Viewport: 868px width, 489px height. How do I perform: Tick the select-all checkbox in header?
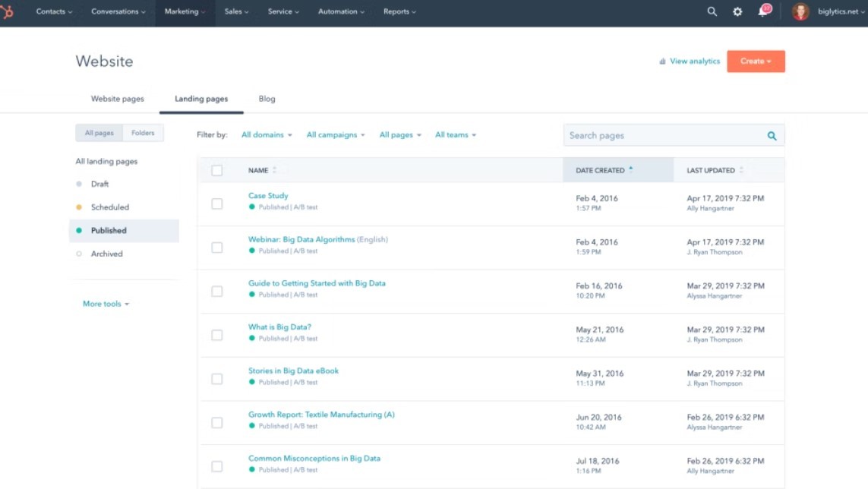[217, 171]
